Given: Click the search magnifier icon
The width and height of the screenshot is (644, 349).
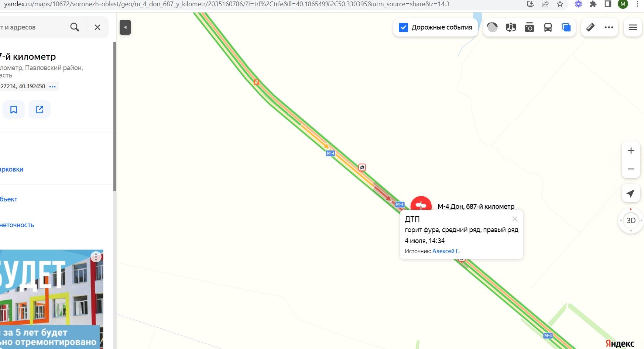Looking at the screenshot, I should pos(75,27).
